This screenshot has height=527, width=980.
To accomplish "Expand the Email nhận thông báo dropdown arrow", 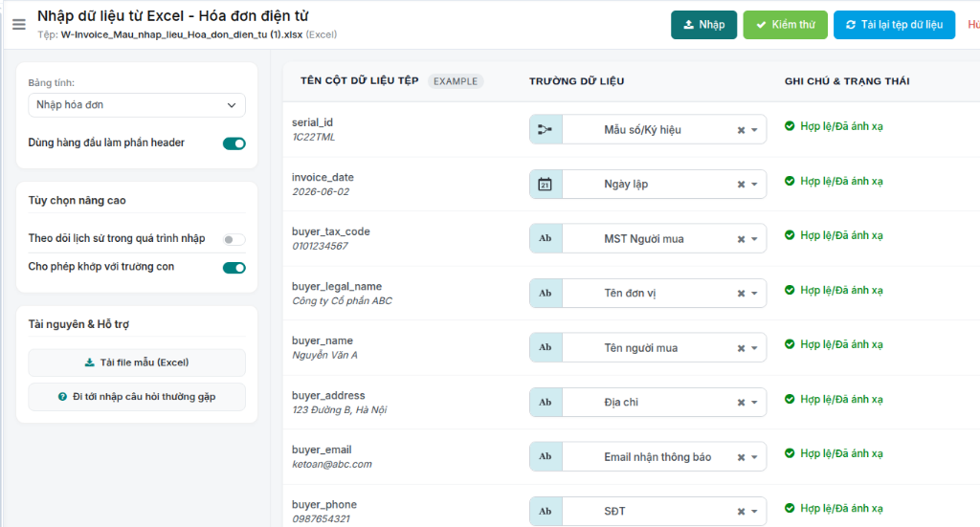I will 754,457.
